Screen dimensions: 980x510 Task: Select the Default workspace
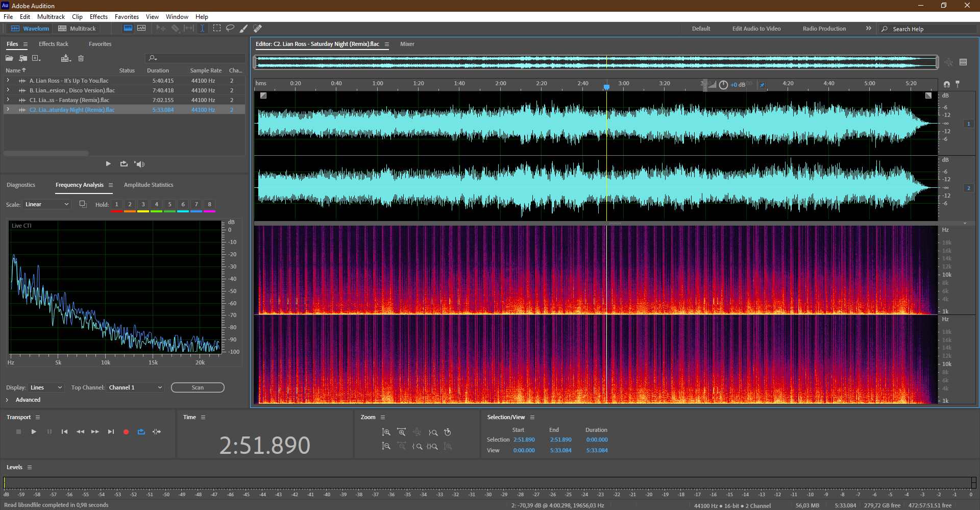[701, 29]
